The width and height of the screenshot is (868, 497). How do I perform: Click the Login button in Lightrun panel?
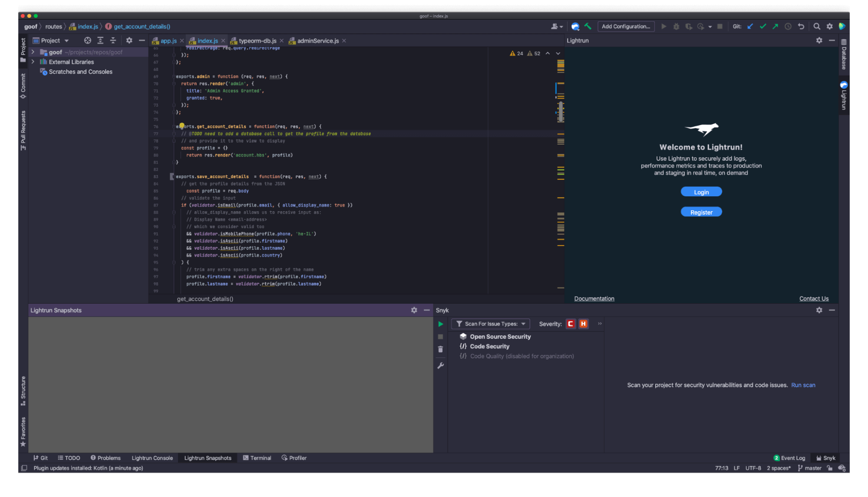pos(701,192)
